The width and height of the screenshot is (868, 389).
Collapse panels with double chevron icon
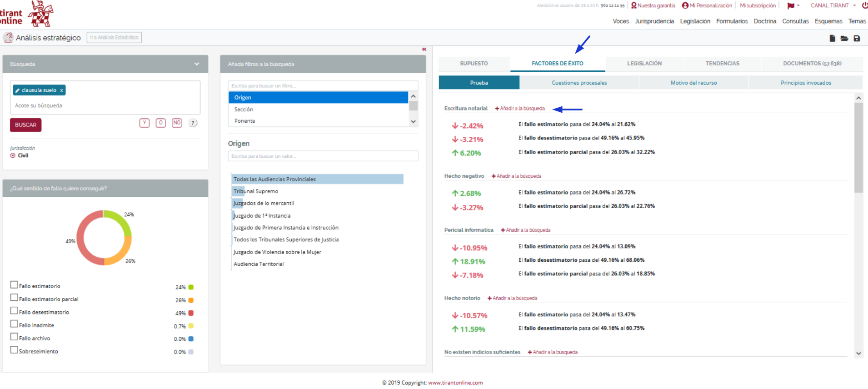pyautogui.click(x=424, y=49)
